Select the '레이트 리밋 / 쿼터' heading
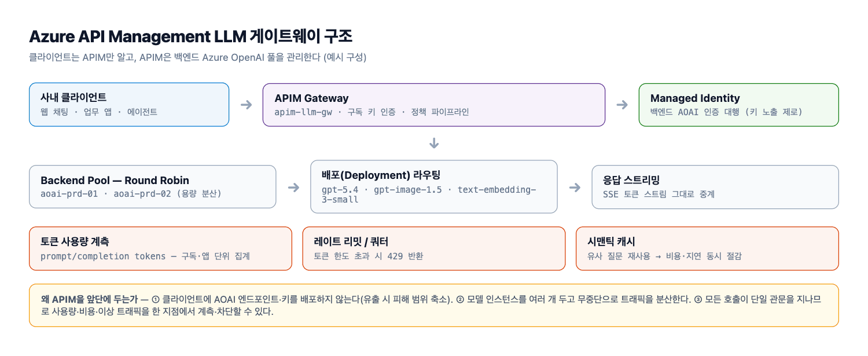This screenshot has width=868, height=356. [351, 241]
